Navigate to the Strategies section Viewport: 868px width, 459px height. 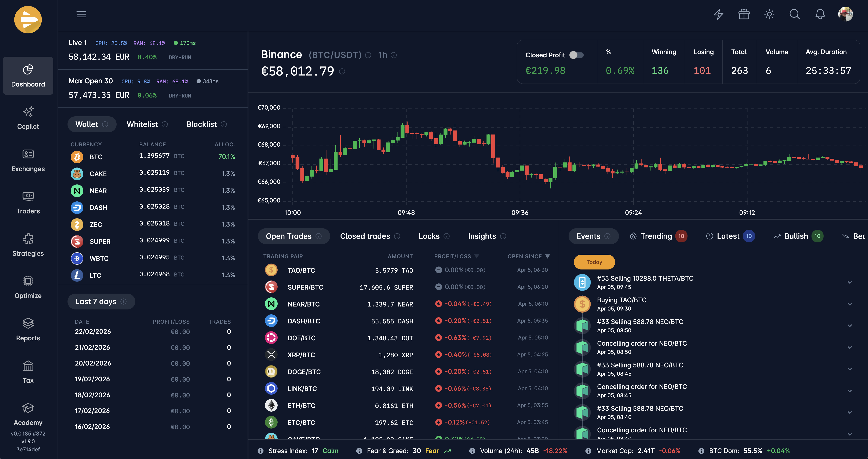pos(28,245)
